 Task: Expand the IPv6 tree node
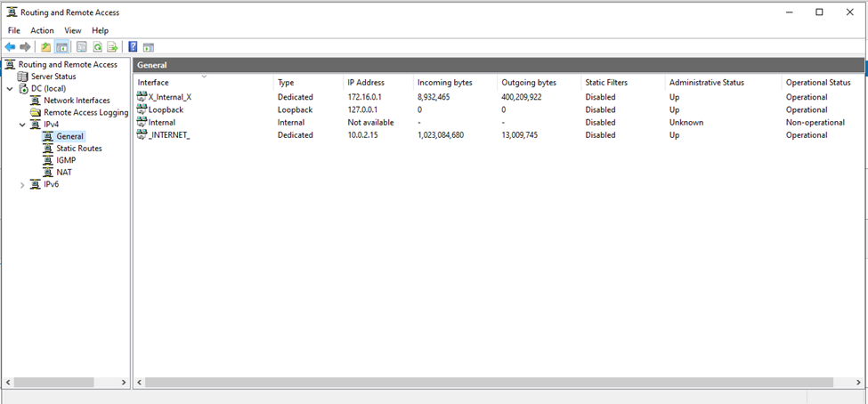22,185
